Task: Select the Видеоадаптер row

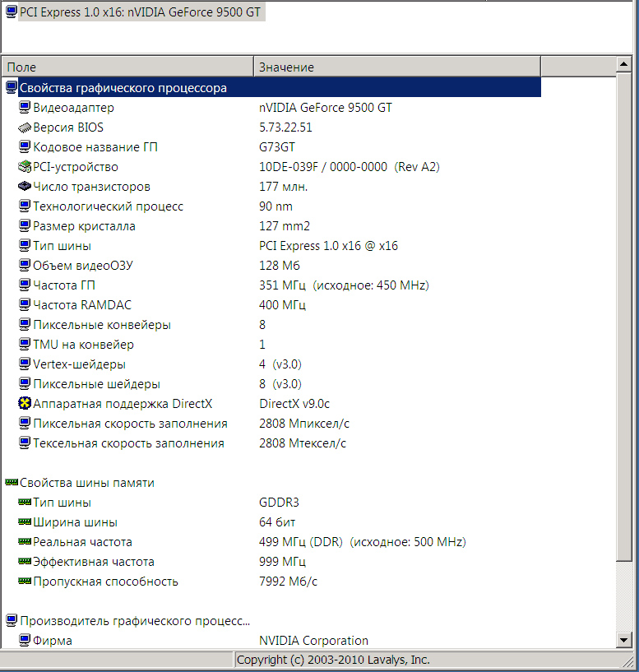Action: click(74, 108)
